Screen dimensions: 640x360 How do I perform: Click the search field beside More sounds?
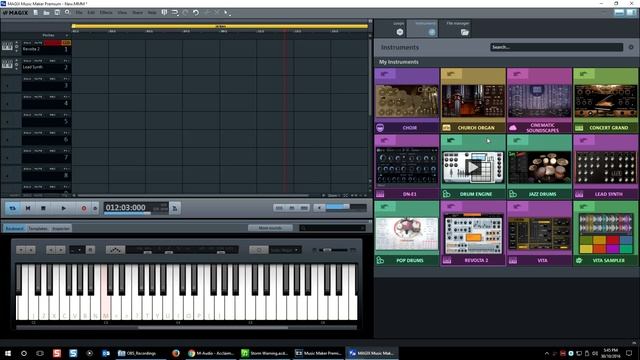pos(332,228)
